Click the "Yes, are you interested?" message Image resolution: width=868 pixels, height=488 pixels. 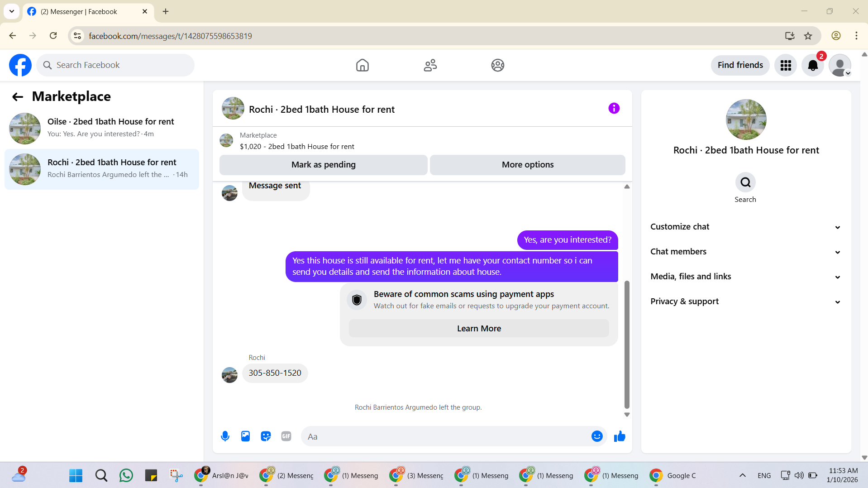(x=568, y=240)
